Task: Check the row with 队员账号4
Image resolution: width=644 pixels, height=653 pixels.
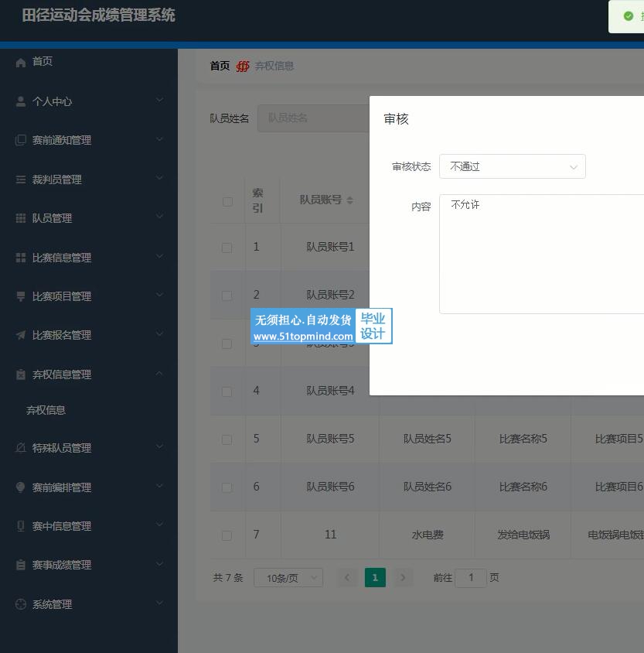Action: coord(227,391)
